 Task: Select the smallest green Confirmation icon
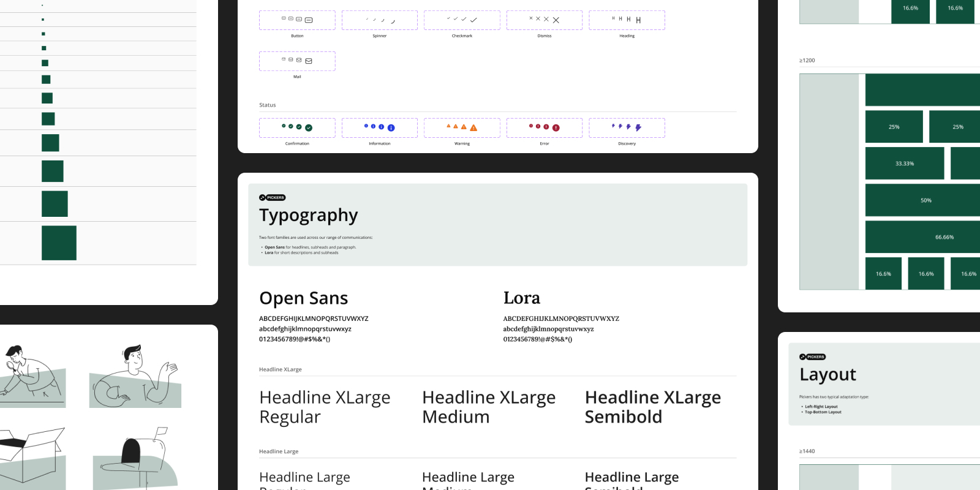tap(284, 126)
